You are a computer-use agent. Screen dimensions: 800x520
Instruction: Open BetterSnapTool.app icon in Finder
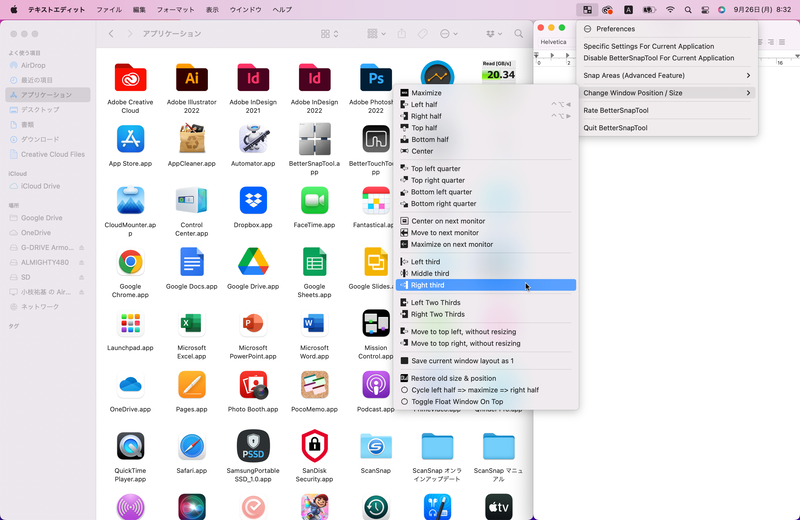[x=314, y=139]
